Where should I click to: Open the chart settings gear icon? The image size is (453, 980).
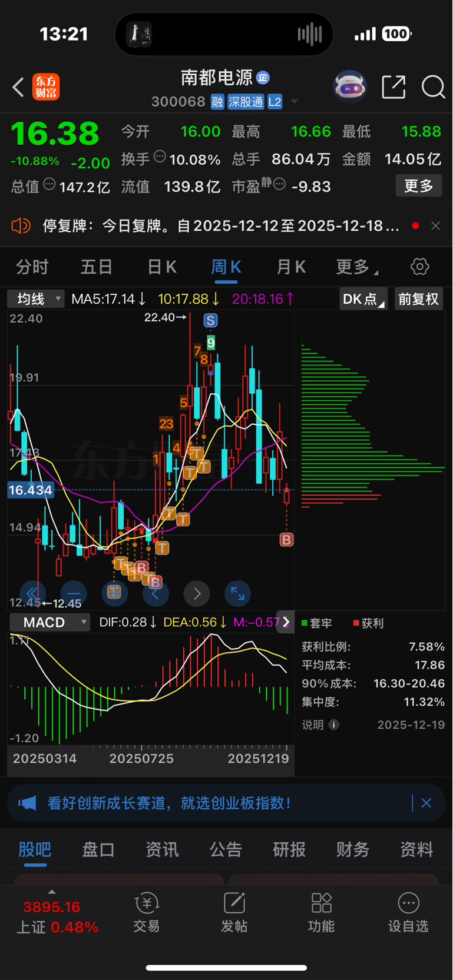419,267
